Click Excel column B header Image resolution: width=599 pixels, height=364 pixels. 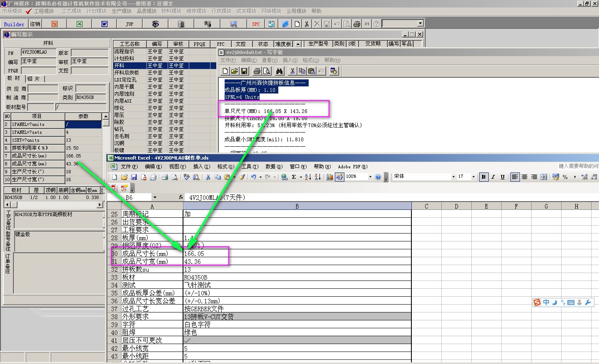[x=297, y=206]
